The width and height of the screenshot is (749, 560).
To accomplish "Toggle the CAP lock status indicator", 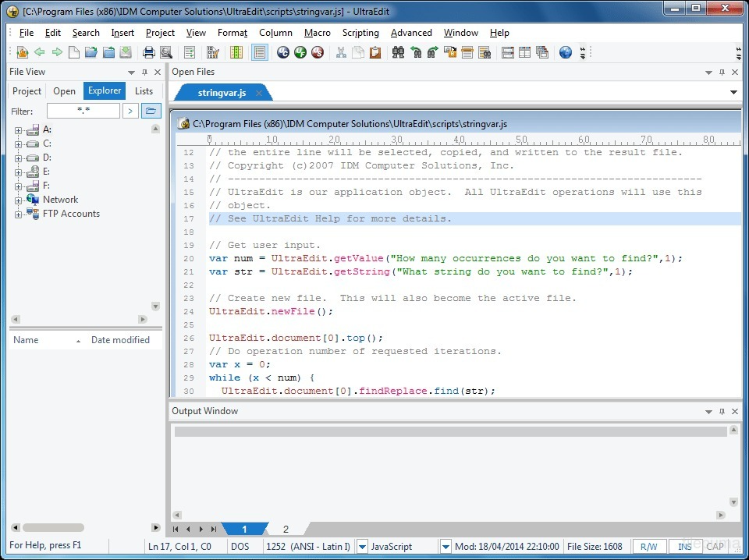I will pos(714,546).
